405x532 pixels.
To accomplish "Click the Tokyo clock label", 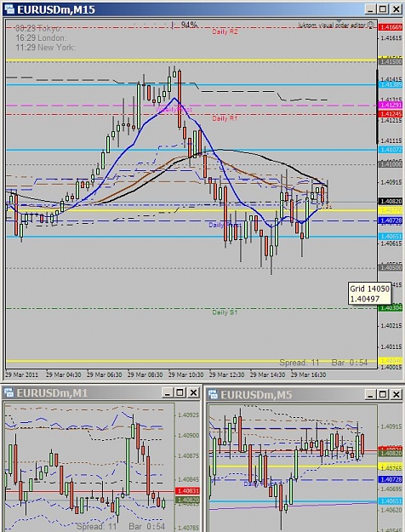I will [38, 28].
